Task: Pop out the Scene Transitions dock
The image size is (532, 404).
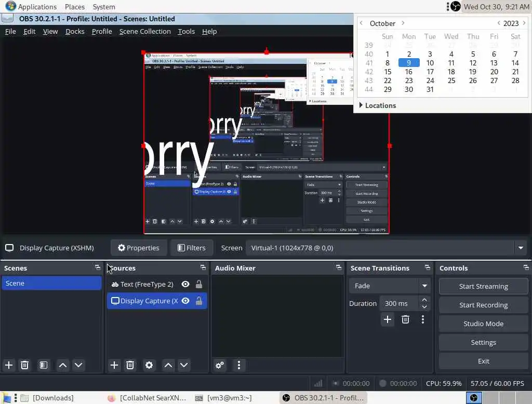Action: 428,267
